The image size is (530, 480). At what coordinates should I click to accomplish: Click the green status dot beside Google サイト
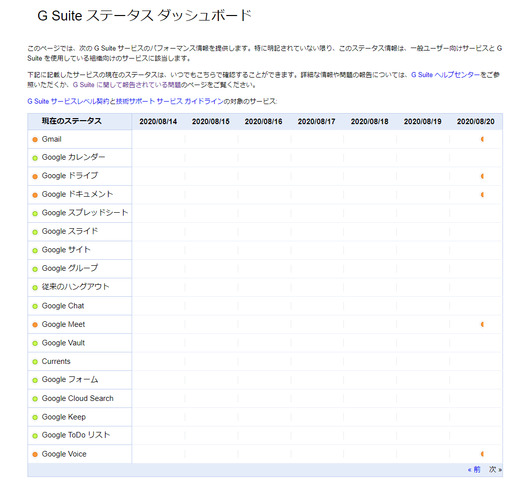coord(35,250)
